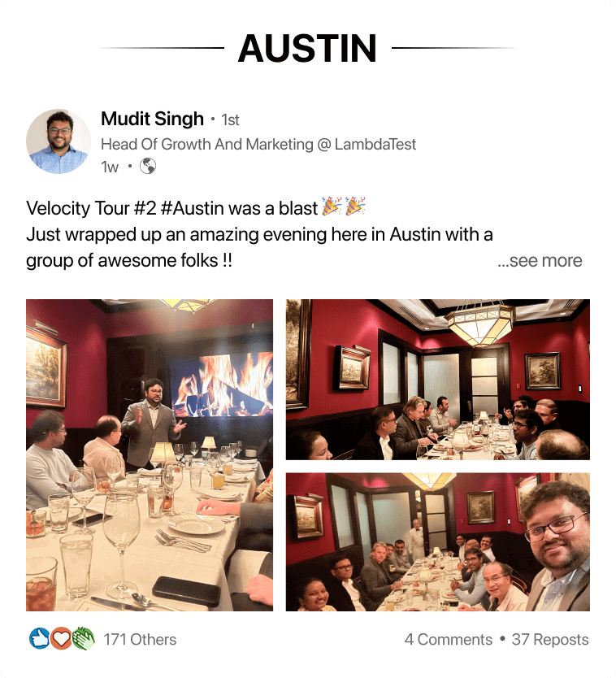Open the top right dinner table photo
The width and height of the screenshot is (616, 678).
coord(438,379)
